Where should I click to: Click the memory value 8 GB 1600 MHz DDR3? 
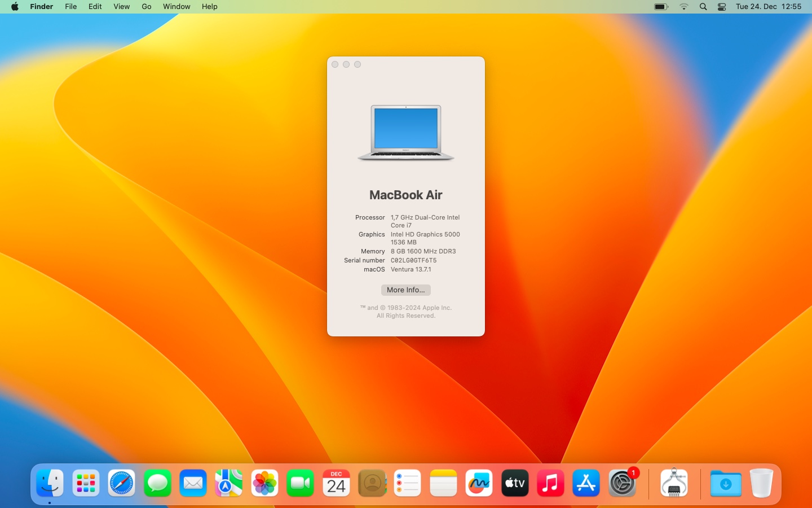(x=423, y=251)
